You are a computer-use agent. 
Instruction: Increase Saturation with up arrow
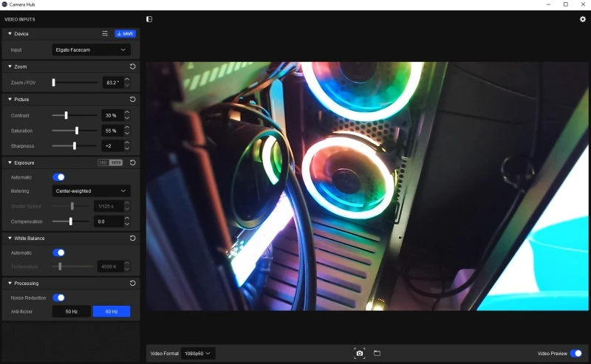[x=127, y=128]
